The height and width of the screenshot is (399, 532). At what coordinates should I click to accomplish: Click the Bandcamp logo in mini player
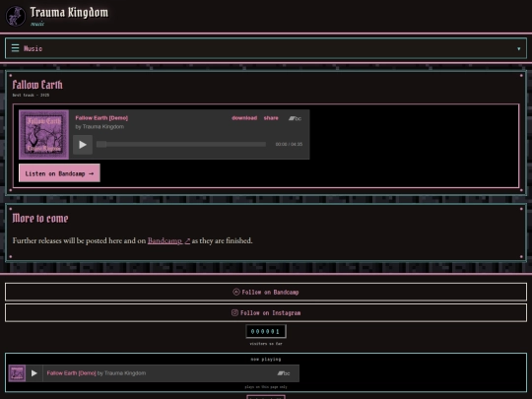point(284,373)
